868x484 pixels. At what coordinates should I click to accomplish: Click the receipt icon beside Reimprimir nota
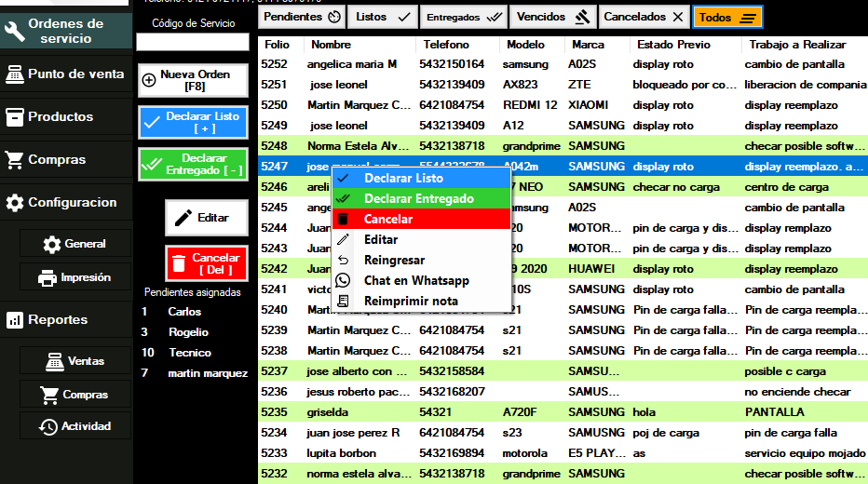(x=344, y=301)
